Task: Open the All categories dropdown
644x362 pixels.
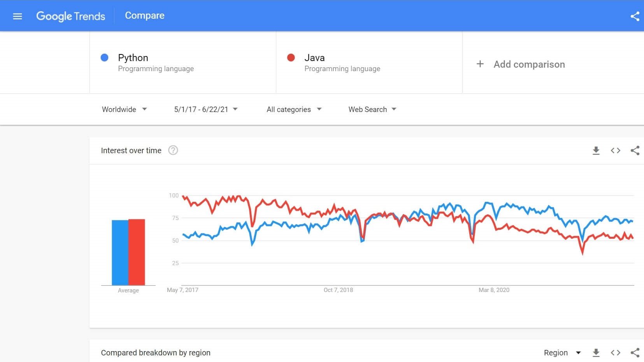Action: pyautogui.click(x=294, y=109)
